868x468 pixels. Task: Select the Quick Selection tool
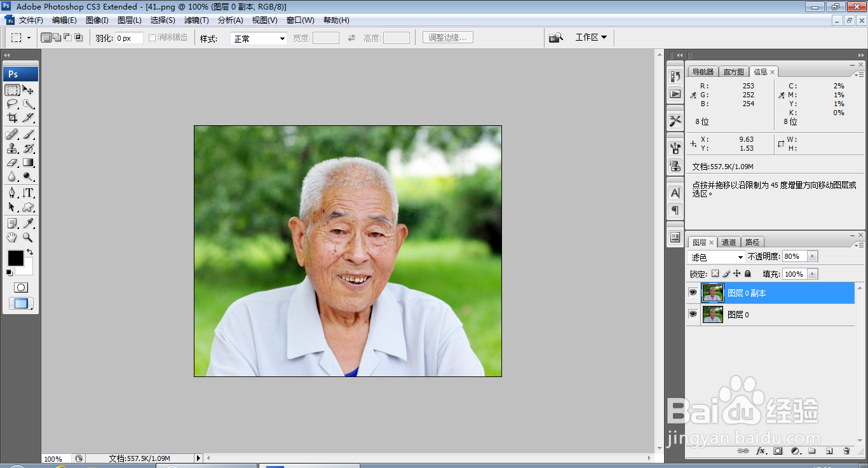click(29, 104)
